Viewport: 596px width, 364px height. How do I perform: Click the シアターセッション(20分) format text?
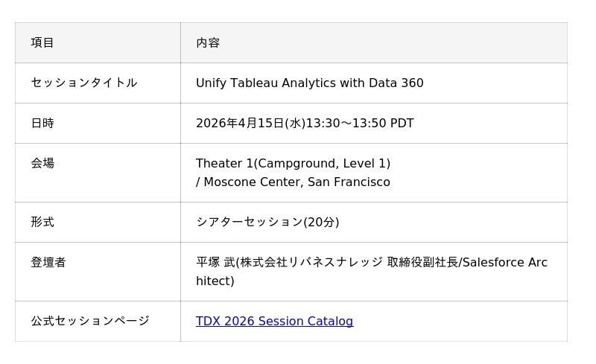[x=267, y=223]
